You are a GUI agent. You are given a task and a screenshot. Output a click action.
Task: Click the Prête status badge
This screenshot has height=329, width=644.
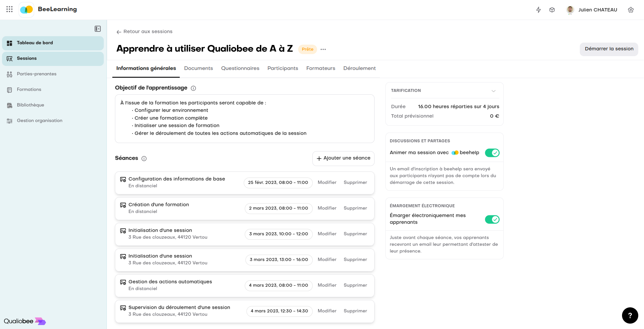pos(308,49)
